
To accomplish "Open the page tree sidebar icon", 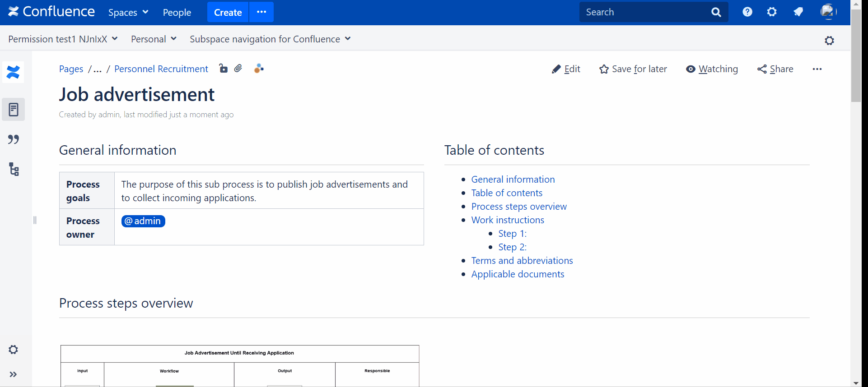I will (x=14, y=170).
